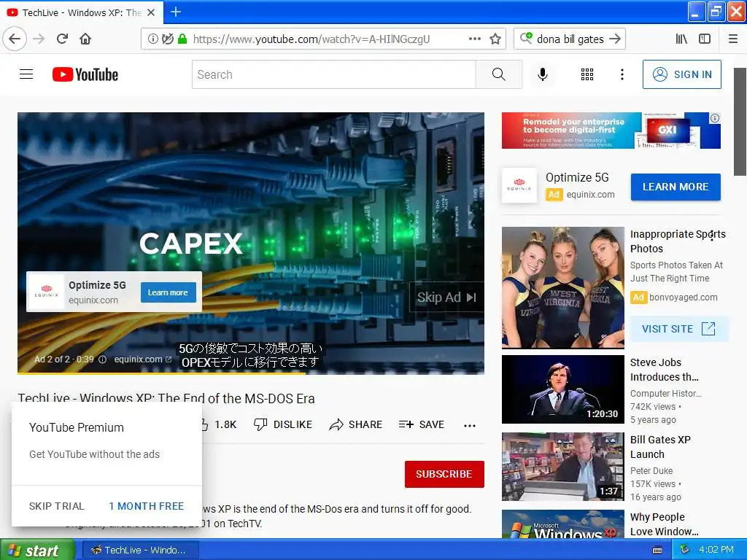Submit search with arrow next to 'dona bill gates'
This screenshot has height=560, width=747.
tap(615, 39)
